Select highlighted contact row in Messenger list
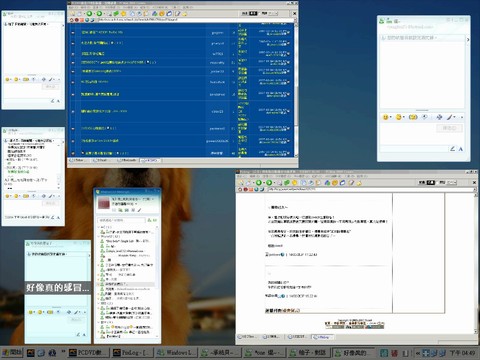The height and width of the screenshot is (360, 480). pyautogui.click(x=126, y=284)
